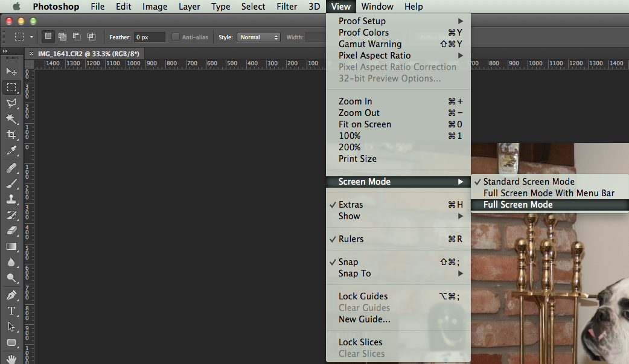Click the Feather input field

point(149,37)
